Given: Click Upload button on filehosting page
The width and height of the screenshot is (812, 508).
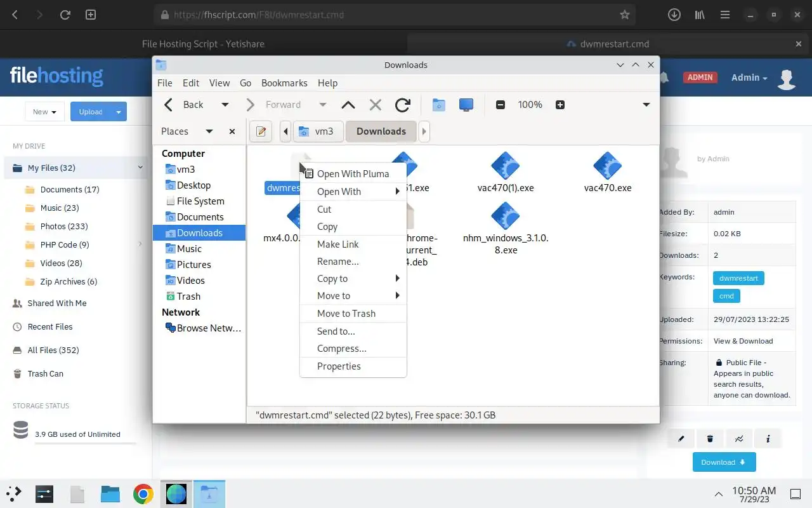Looking at the screenshot, I should coord(91,112).
